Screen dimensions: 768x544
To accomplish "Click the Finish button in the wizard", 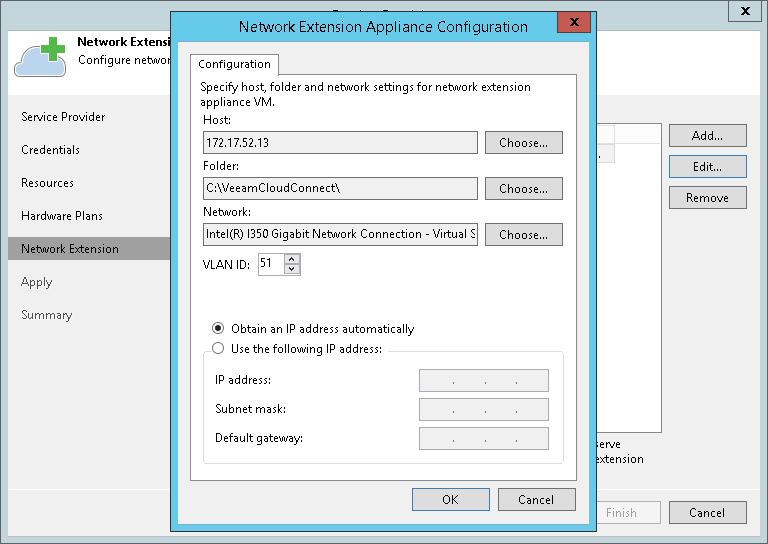I will pos(628,513).
